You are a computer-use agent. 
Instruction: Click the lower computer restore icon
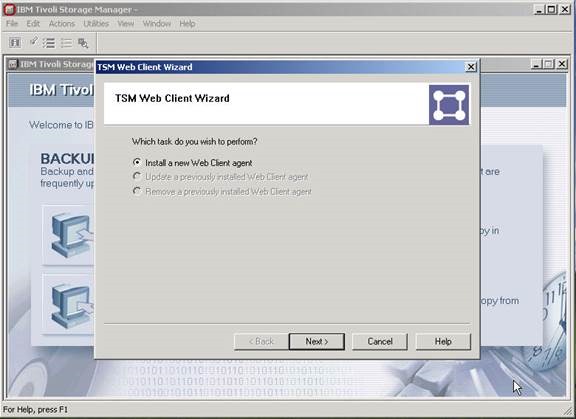point(70,304)
